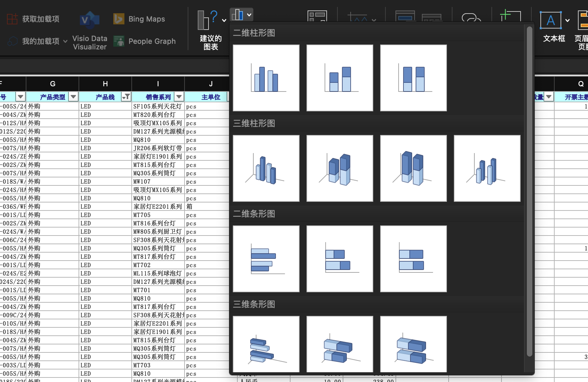
Task: Select the 2D clustered column chart
Action: coord(266,78)
